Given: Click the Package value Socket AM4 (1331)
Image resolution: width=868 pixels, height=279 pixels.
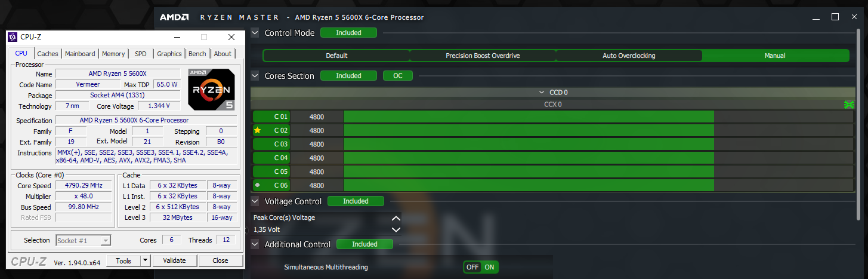Looking at the screenshot, I should (118, 96).
